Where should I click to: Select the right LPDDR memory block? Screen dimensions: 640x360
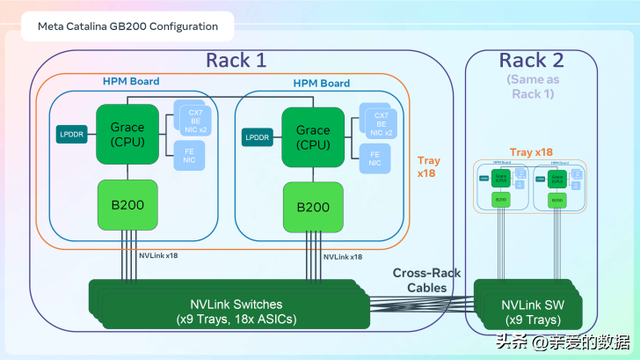(x=257, y=138)
